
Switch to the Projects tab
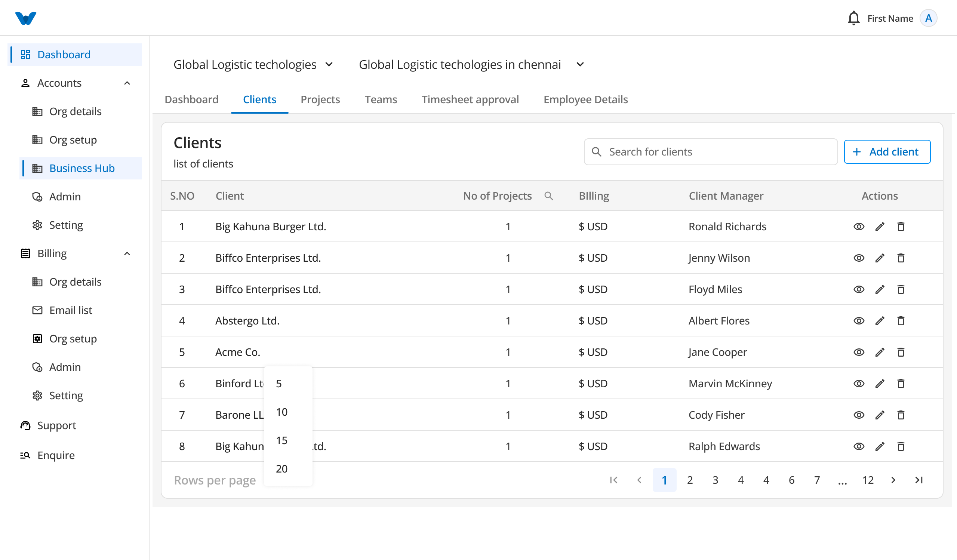click(320, 99)
